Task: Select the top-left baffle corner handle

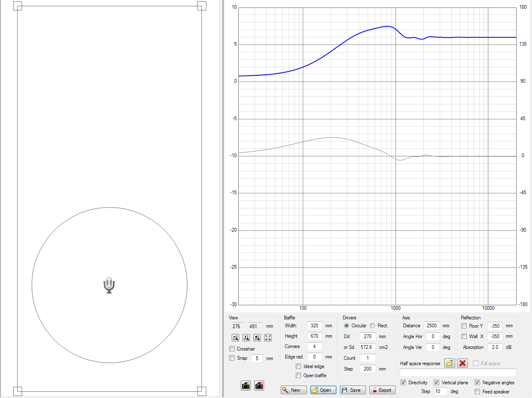Action: [x=17, y=6]
